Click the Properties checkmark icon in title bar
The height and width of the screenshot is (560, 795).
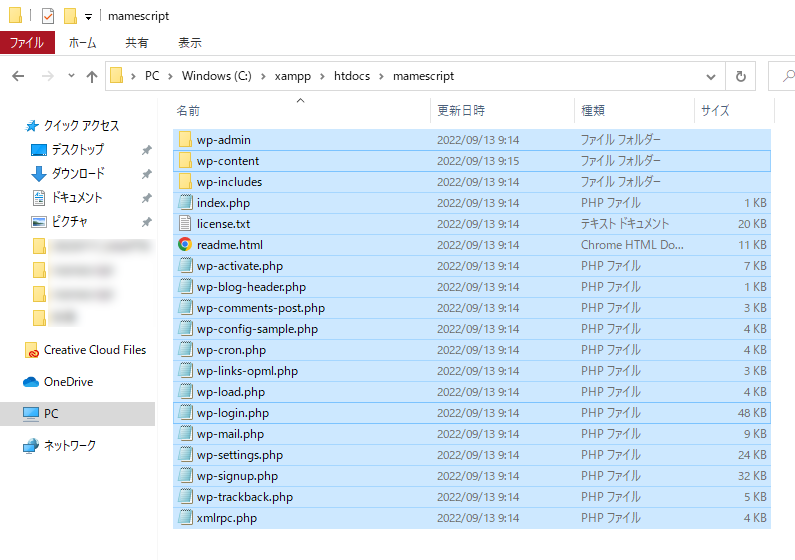(x=49, y=16)
